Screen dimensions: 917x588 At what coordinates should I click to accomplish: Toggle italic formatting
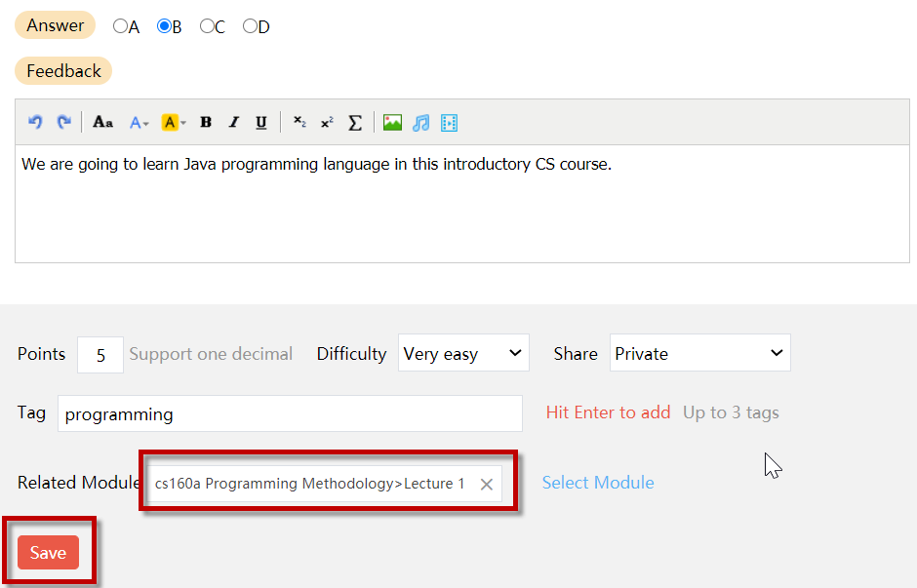pos(234,122)
